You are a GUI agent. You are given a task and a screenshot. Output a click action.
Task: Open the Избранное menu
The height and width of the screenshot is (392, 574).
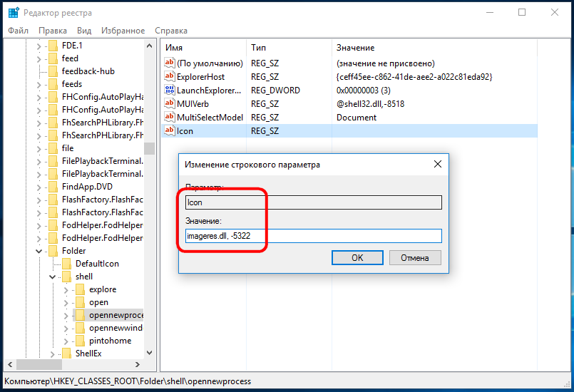point(123,31)
